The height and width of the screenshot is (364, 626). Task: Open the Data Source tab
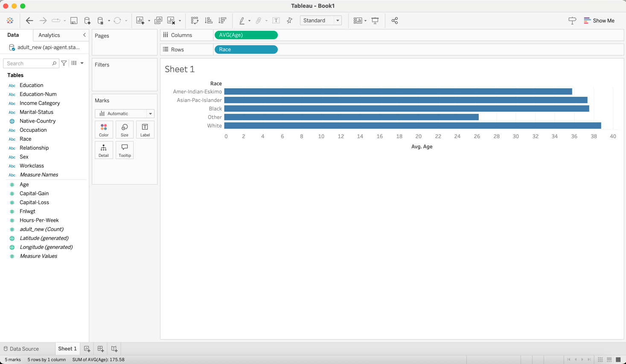pyautogui.click(x=21, y=349)
